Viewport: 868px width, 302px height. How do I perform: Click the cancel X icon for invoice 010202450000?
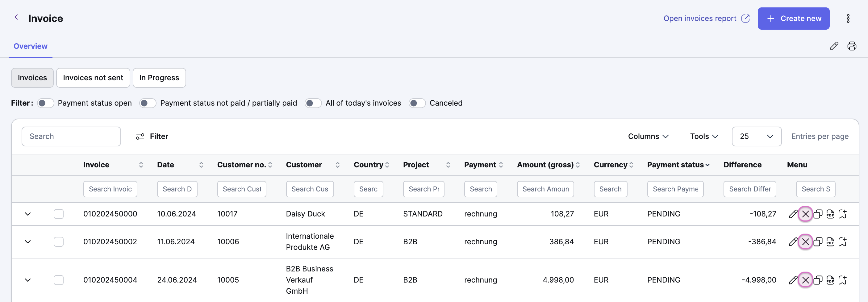click(805, 214)
